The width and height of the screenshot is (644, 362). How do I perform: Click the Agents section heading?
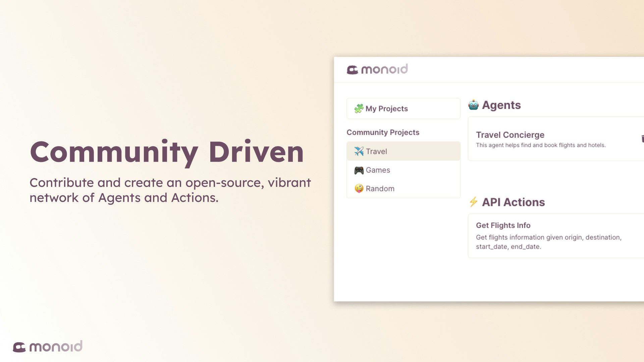501,105
